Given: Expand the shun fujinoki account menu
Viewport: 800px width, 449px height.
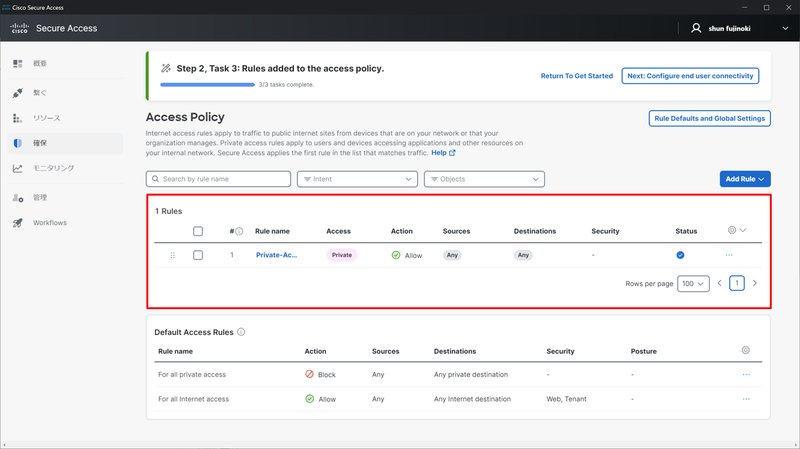Looking at the screenshot, I should 785,29.
